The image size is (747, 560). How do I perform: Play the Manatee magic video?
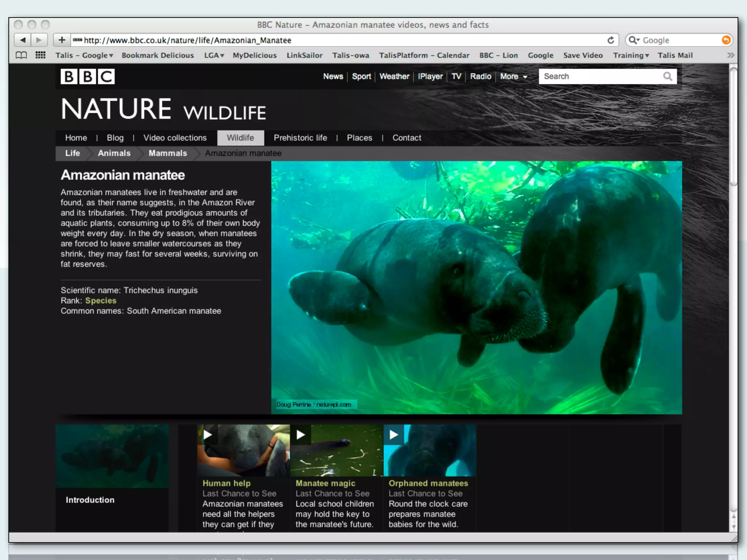(x=301, y=435)
